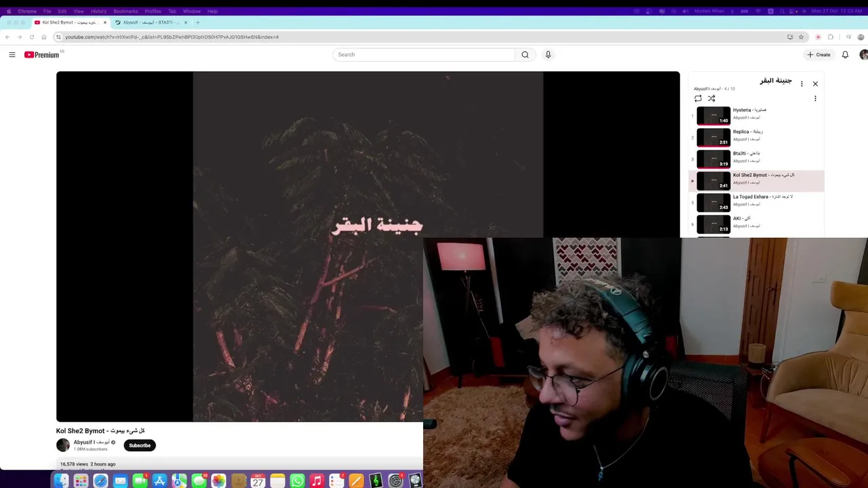Open Launchpad from the Dock

[81, 481]
